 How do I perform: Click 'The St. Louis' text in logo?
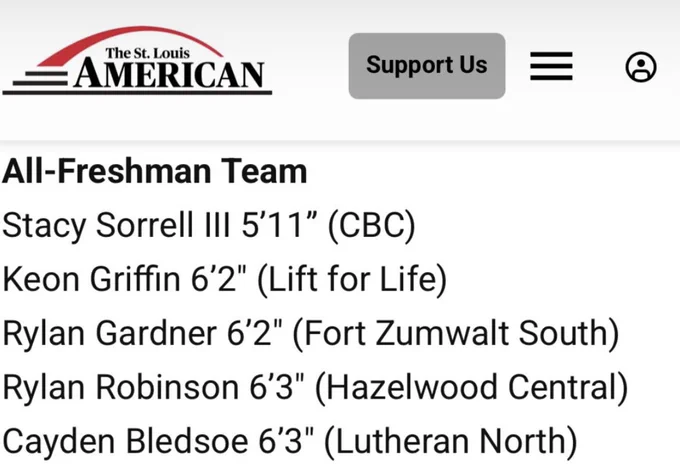tap(147, 53)
